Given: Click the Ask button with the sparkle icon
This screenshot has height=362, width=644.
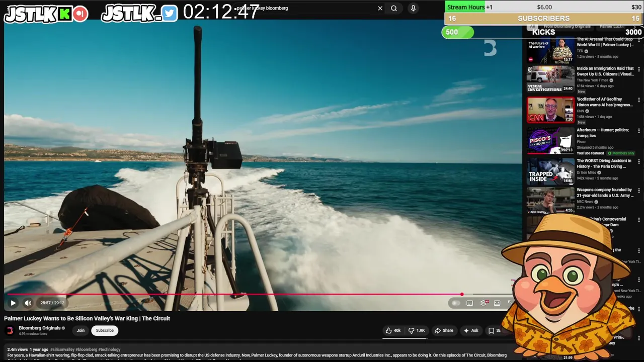Looking at the screenshot, I should (471, 330).
